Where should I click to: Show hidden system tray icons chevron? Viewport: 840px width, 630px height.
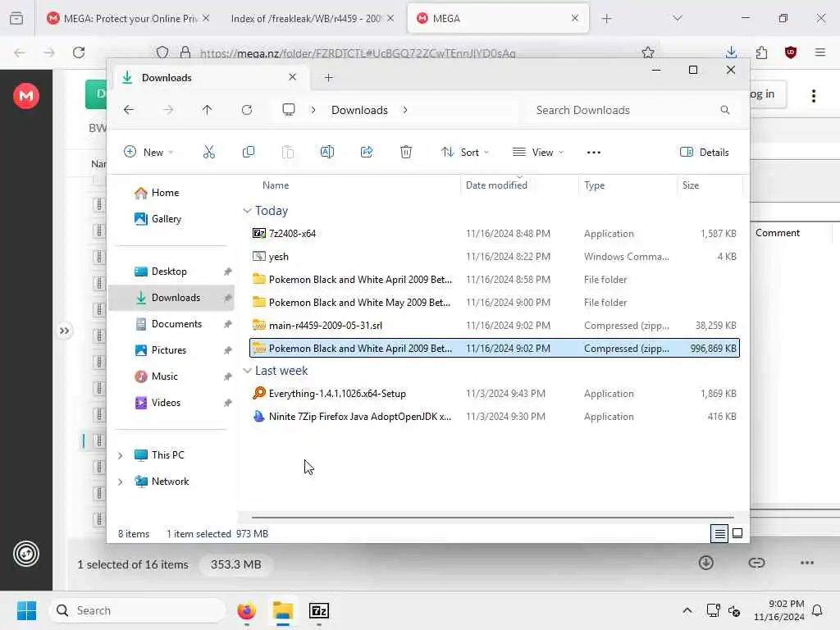(x=687, y=610)
